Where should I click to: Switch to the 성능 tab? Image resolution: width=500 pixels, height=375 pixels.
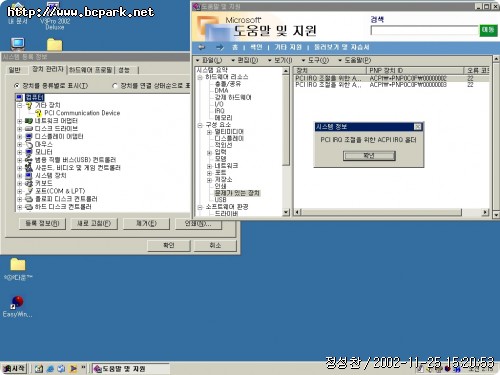(x=124, y=70)
